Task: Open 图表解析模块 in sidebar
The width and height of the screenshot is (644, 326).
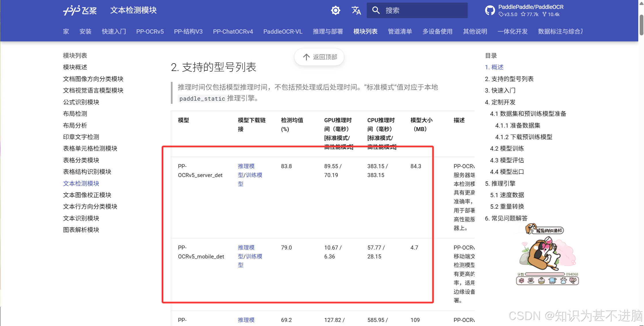Action: tap(81, 230)
